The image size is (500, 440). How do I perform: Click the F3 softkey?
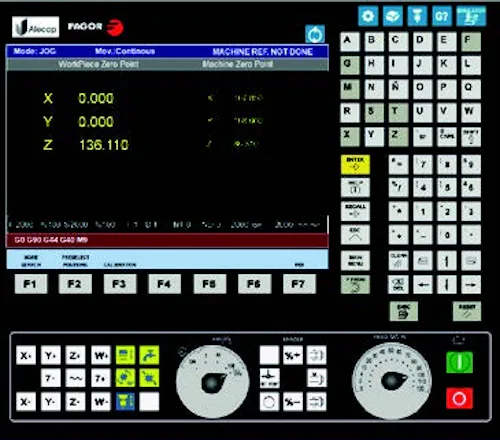point(120,284)
